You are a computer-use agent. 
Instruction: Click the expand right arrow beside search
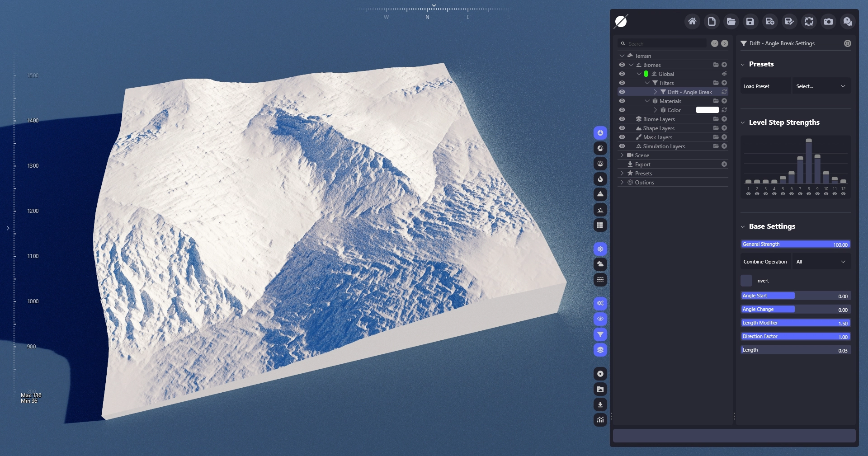725,43
